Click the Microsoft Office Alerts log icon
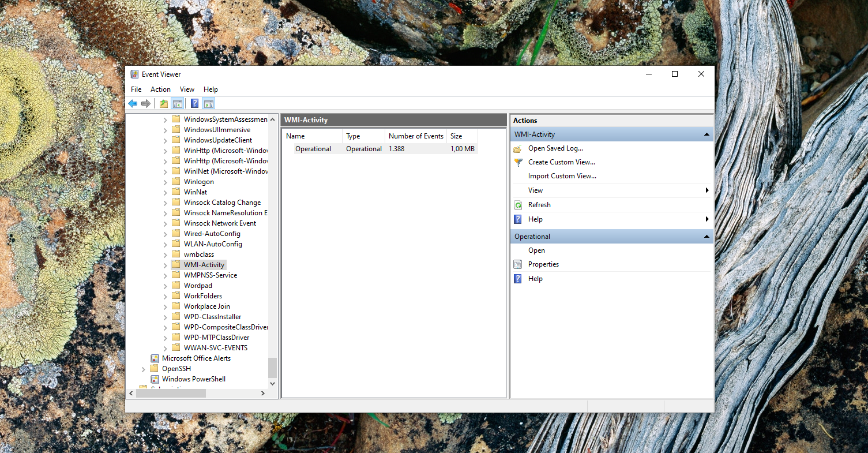The width and height of the screenshot is (868, 453). pos(155,358)
